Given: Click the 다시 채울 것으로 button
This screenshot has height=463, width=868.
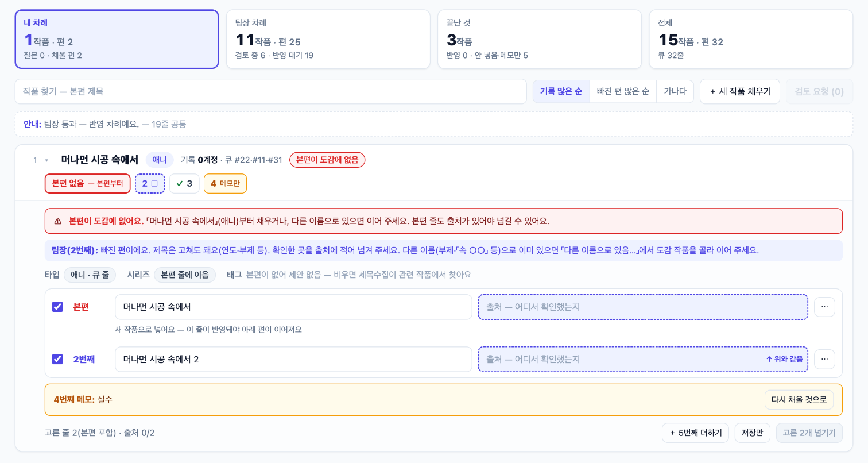Looking at the screenshot, I should [x=799, y=400].
